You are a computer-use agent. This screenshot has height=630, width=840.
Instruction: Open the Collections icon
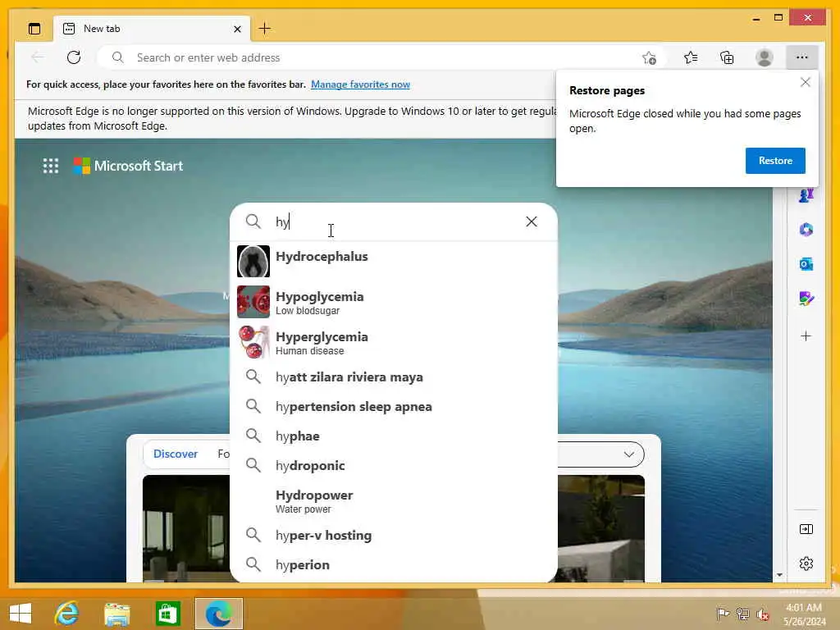[x=727, y=57]
